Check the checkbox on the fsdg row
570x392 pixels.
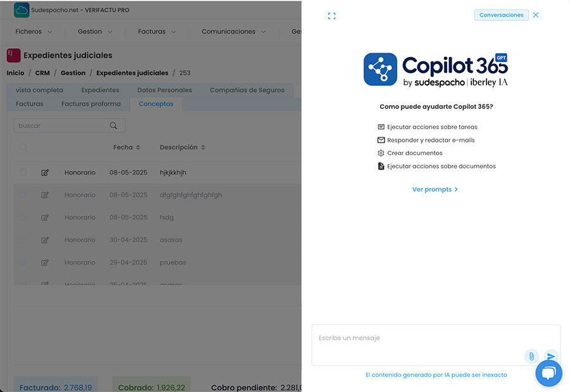click(23, 217)
